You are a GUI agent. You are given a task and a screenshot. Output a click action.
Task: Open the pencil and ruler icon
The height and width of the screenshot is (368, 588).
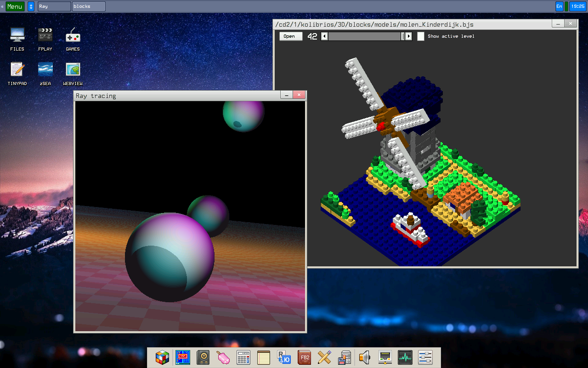click(324, 357)
